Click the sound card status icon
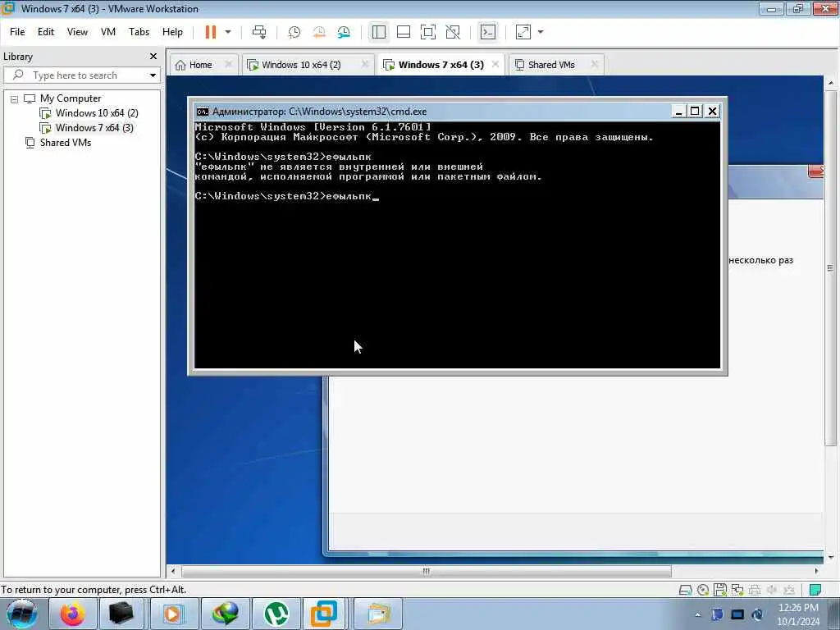 coord(771,590)
